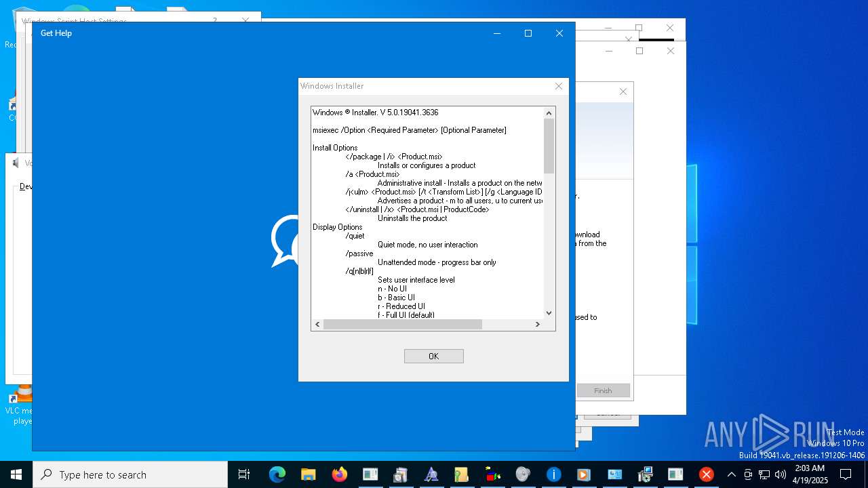The height and width of the screenshot is (488, 868).
Task: Click the msiexec /Option syntax line
Action: pyautogui.click(x=410, y=130)
